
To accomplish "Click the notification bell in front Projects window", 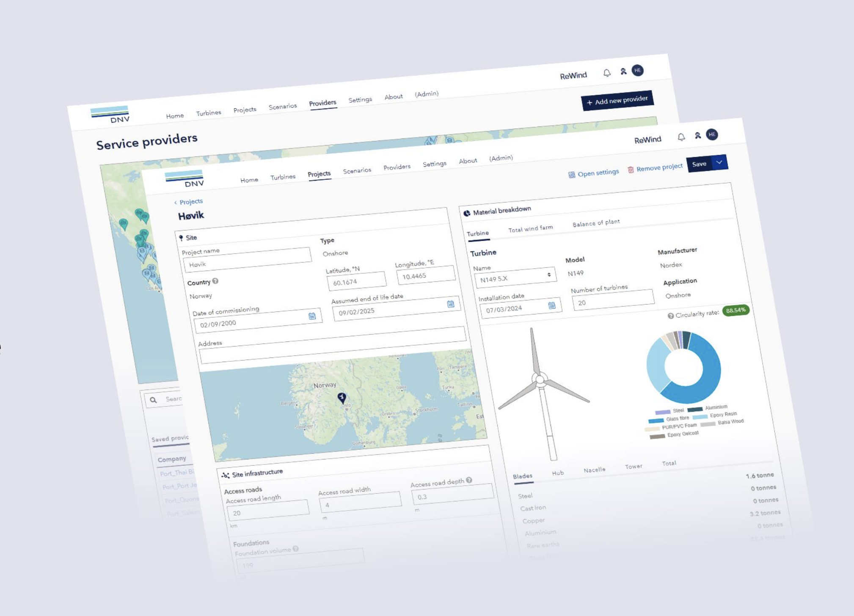I will coord(681,137).
